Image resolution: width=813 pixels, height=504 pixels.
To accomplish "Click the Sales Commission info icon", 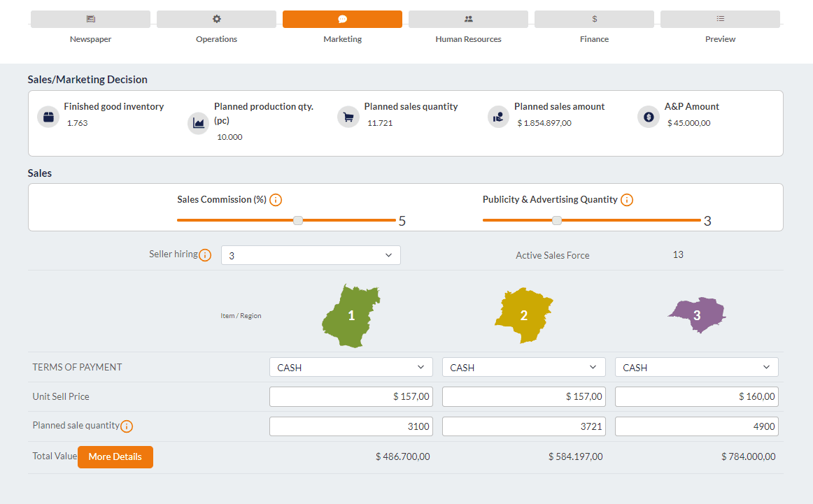I will [276, 200].
